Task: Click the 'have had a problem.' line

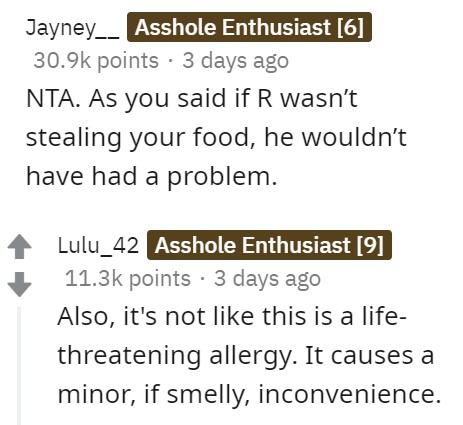Action: tap(151, 176)
